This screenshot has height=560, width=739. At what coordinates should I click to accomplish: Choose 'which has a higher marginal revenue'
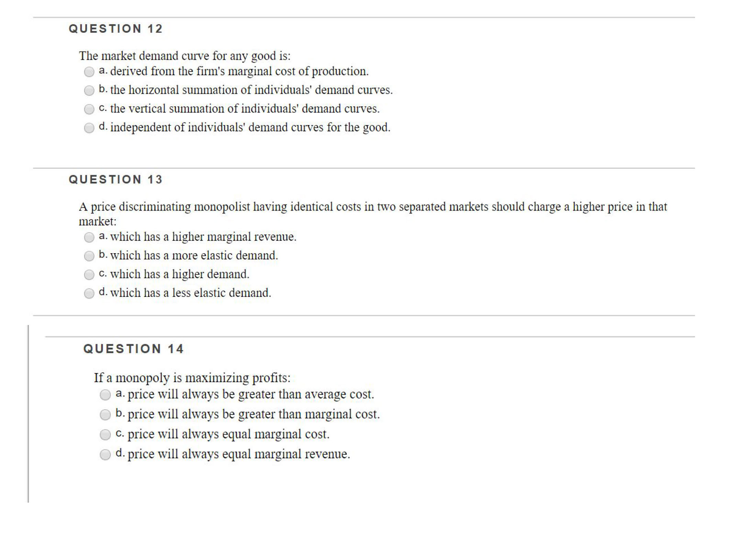(89, 237)
